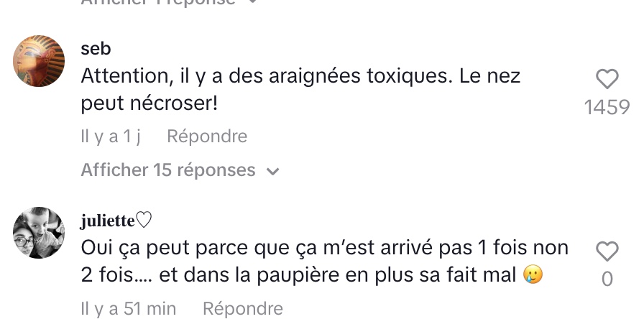Select seb's comment about araignées toxiques
Image resolution: width=644 pixels, height=319 pixels.
[300, 90]
